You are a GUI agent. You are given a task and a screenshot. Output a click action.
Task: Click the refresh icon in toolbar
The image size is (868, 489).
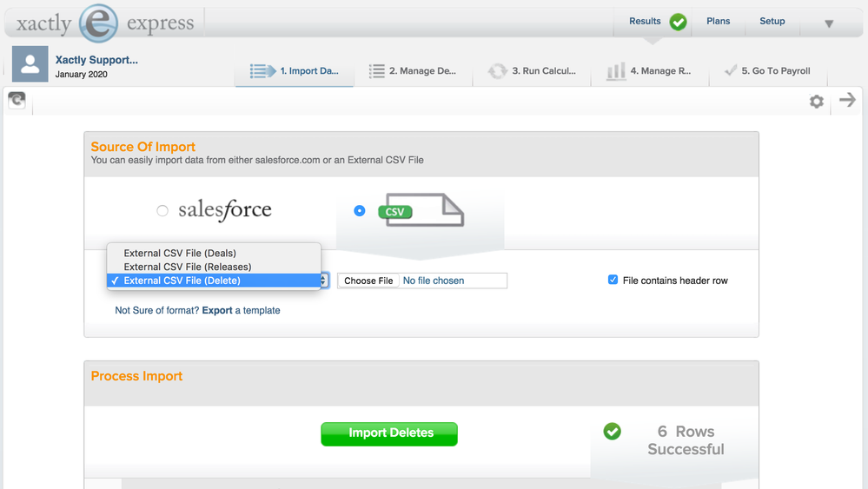(x=17, y=100)
